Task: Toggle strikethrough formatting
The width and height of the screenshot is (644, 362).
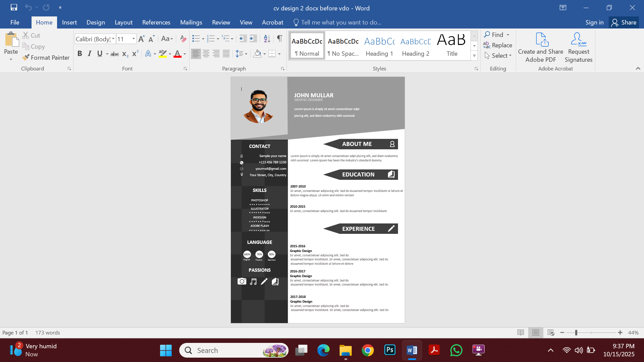Action: (x=114, y=54)
